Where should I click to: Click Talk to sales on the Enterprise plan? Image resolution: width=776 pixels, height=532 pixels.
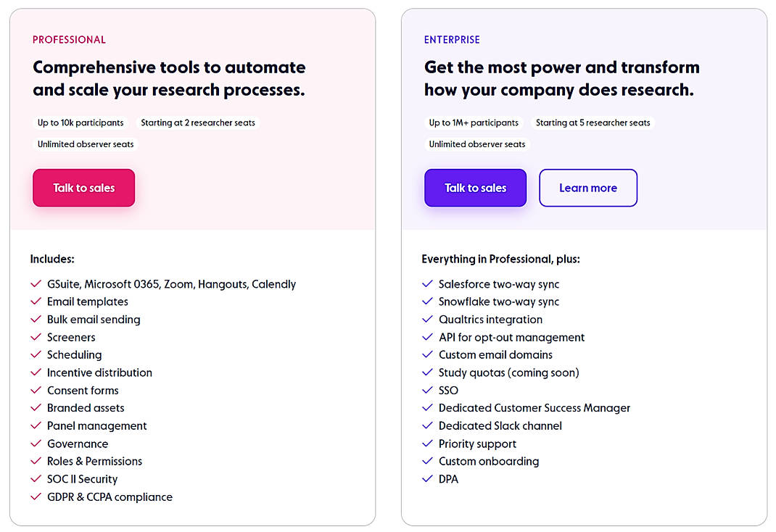pos(475,187)
